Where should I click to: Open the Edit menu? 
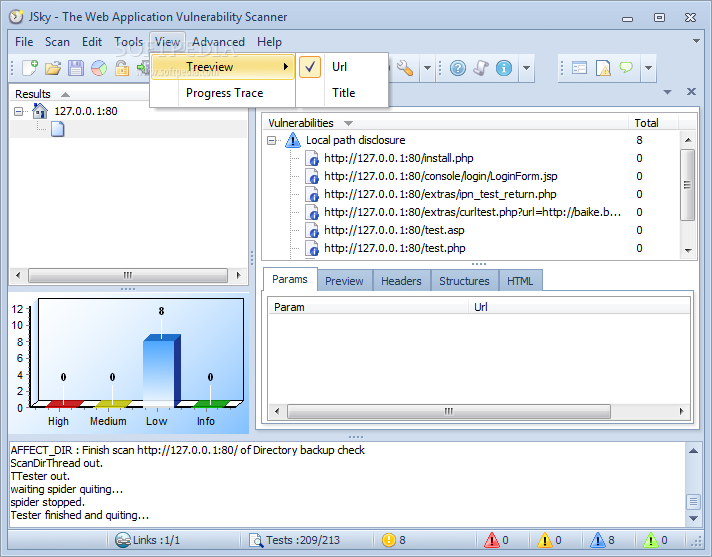coord(92,42)
